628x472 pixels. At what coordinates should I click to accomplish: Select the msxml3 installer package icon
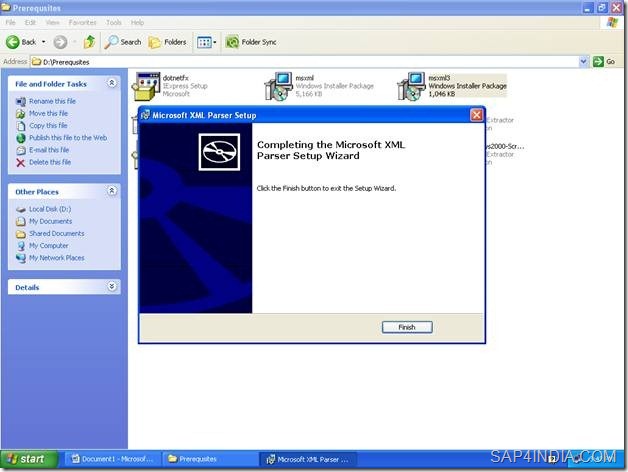[411, 86]
